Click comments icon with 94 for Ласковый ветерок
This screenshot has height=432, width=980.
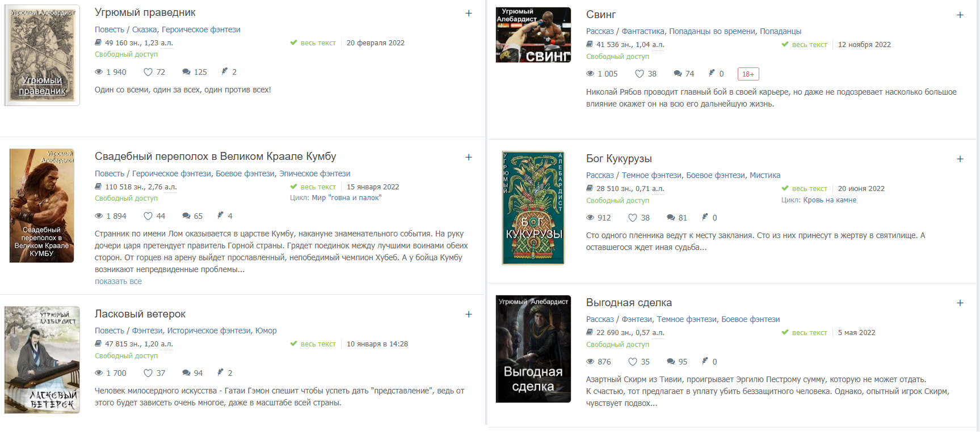click(x=186, y=373)
